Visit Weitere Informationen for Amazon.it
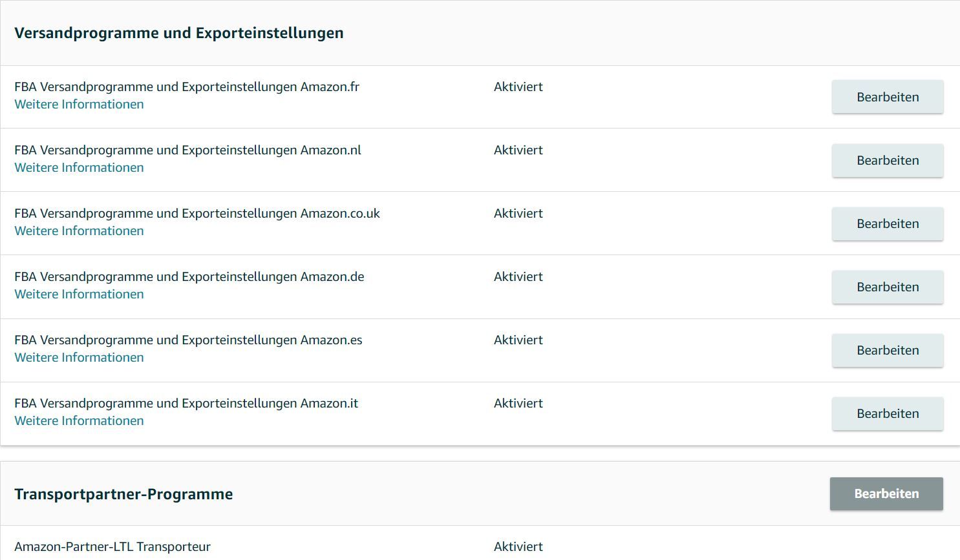960x560 pixels. pyautogui.click(x=79, y=420)
